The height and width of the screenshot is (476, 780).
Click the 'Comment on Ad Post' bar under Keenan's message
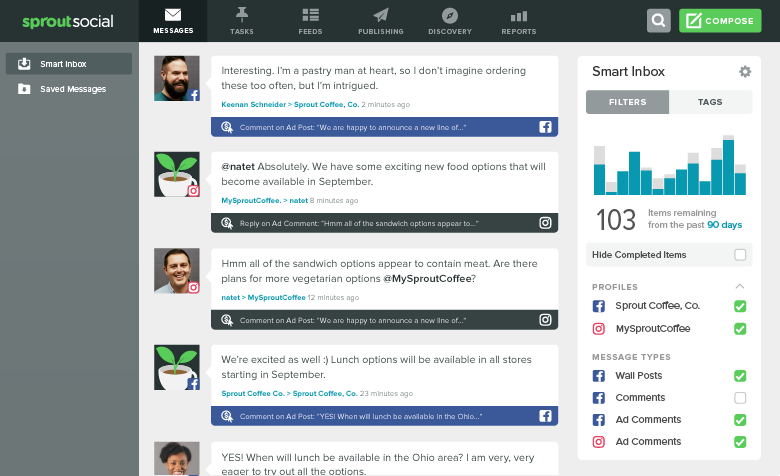[x=384, y=127]
